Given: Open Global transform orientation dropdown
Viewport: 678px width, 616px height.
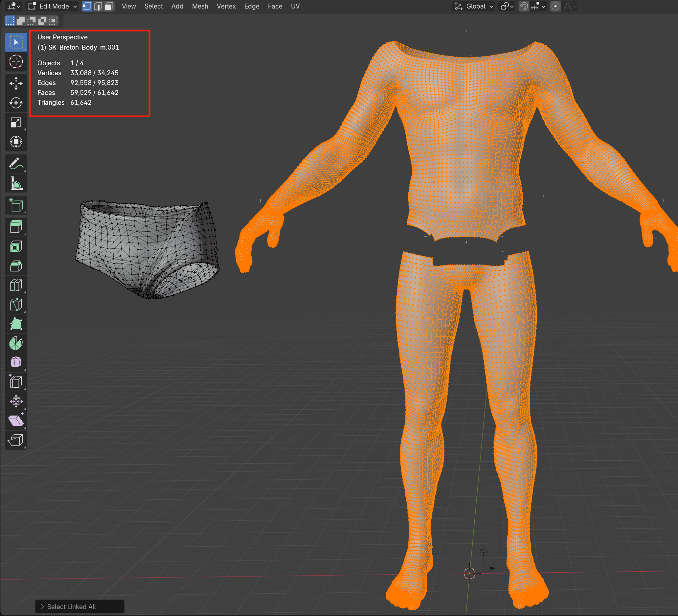Looking at the screenshot, I should 474,6.
